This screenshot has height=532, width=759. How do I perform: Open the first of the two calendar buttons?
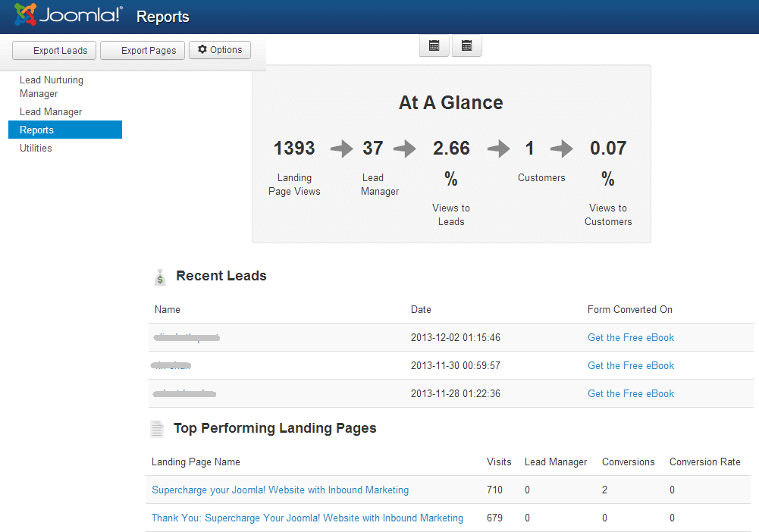(434, 46)
